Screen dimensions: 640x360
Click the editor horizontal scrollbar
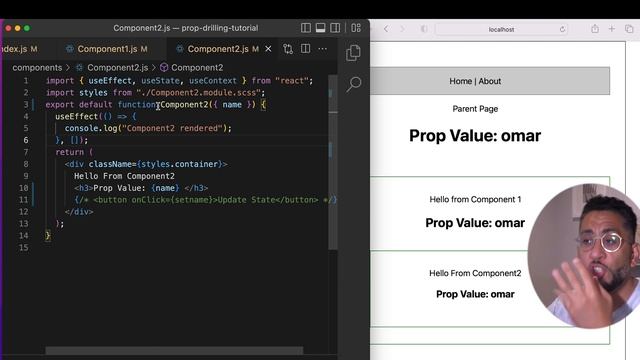click(174, 351)
